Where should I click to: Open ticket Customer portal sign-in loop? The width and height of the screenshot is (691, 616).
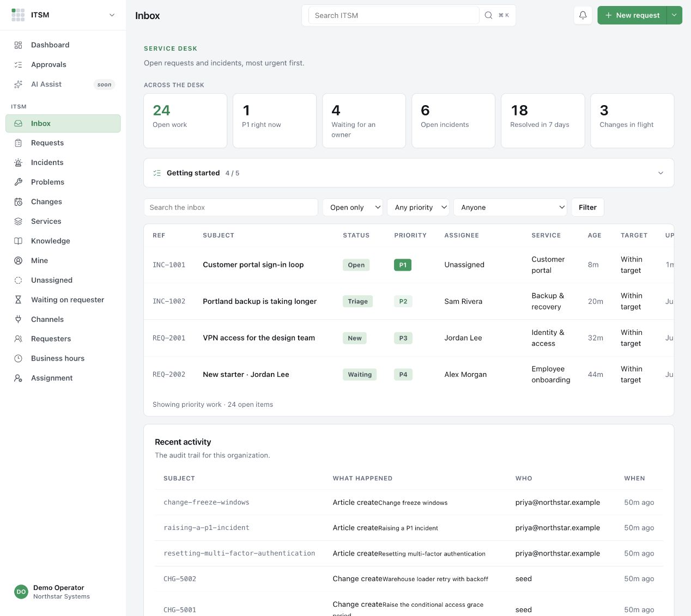click(253, 265)
